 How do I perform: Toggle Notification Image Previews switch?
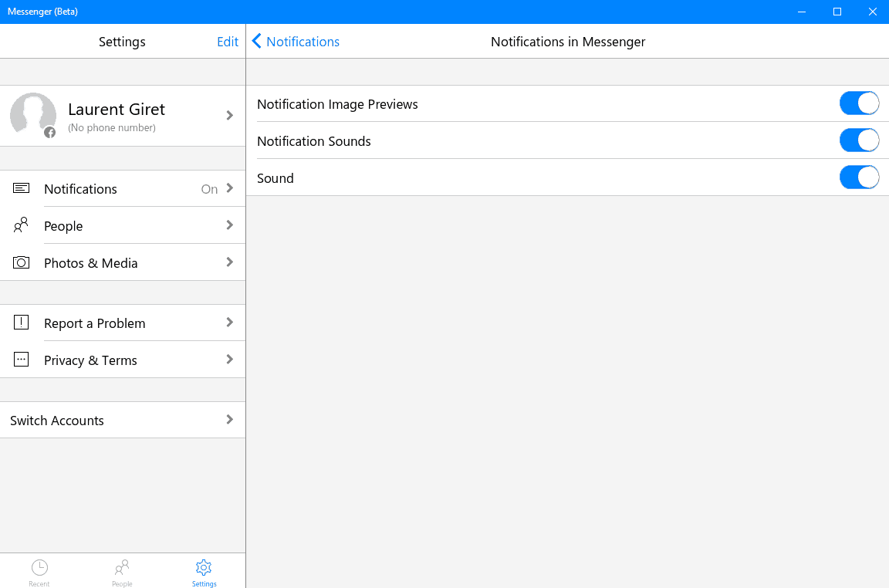point(859,103)
